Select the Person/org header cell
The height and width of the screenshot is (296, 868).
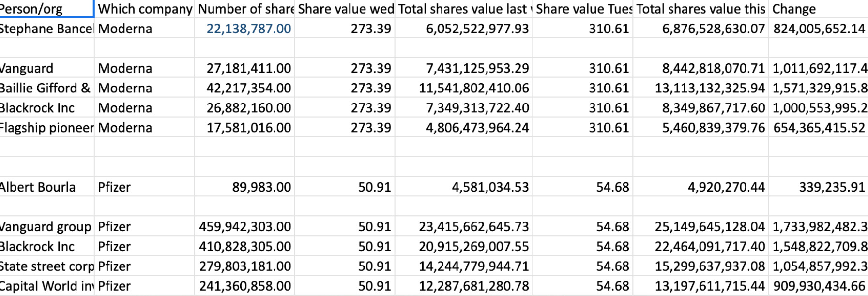[x=46, y=9]
